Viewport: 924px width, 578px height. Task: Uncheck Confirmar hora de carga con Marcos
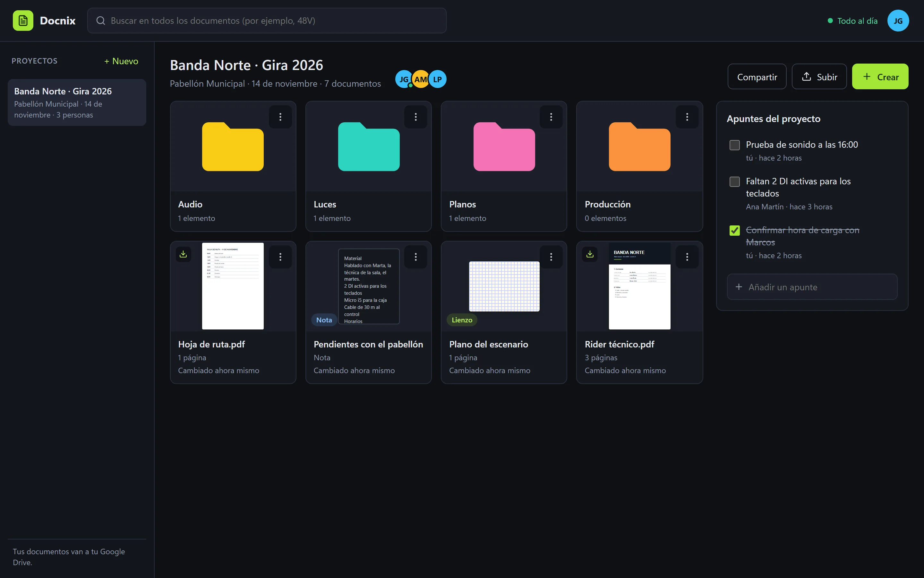[x=735, y=231]
